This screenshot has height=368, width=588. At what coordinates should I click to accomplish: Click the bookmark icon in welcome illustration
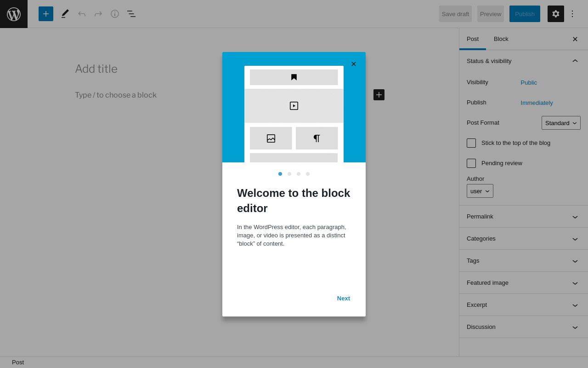click(x=294, y=77)
